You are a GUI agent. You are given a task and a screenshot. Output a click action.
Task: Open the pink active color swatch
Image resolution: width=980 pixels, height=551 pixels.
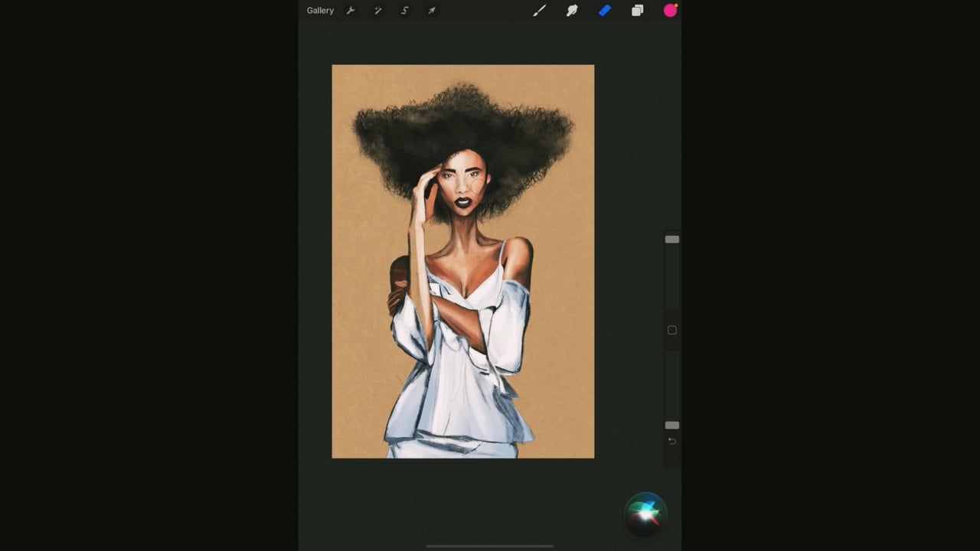[670, 11]
